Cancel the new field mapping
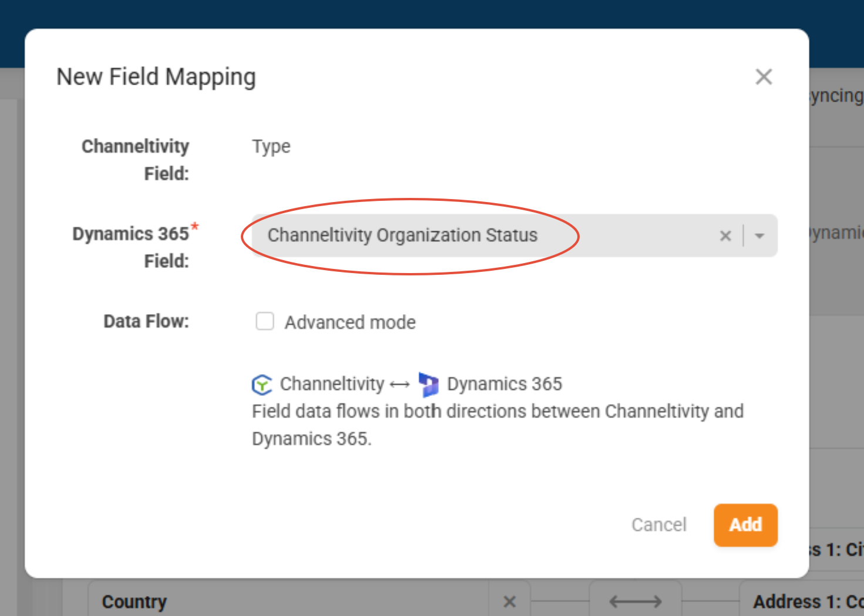This screenshot has height=616, width=864. (x=659, y=524)
